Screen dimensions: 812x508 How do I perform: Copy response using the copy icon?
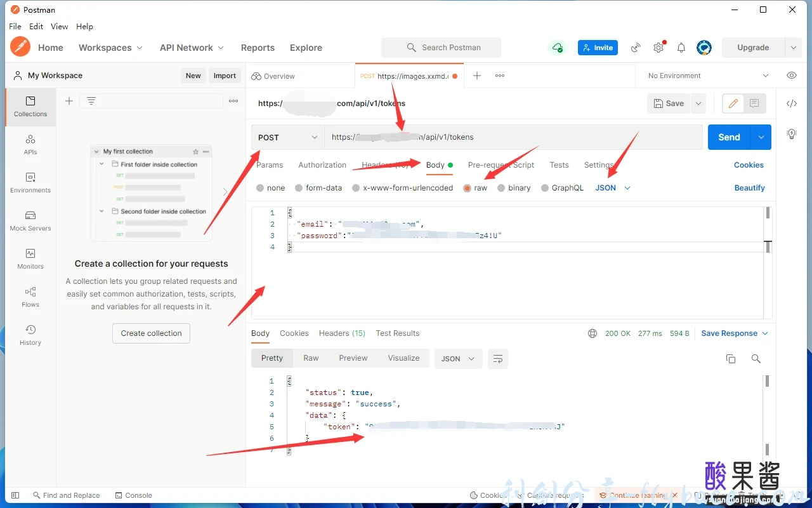[731, 359]
